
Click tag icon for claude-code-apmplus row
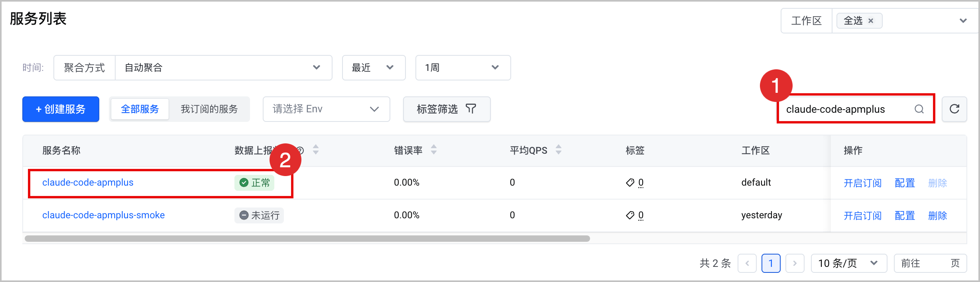630,182
